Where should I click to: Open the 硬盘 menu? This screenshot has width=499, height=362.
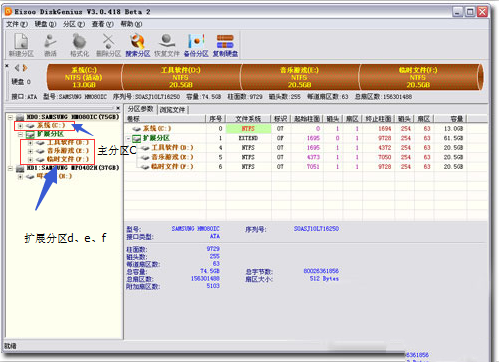(45, 24)
